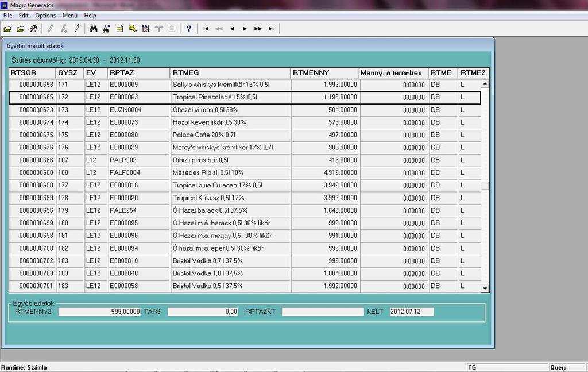Click the RTME2 column header
588x372 pixels.
(x=473, y=73)
